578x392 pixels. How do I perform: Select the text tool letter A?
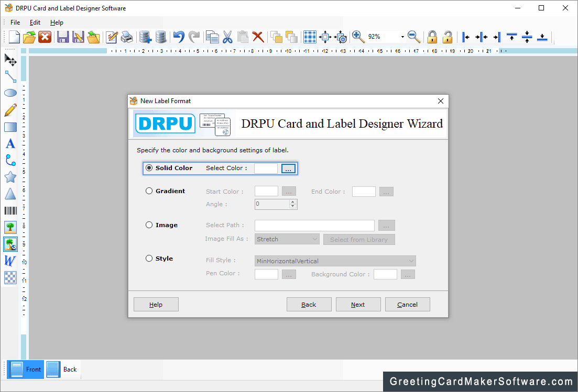point(10,143)
